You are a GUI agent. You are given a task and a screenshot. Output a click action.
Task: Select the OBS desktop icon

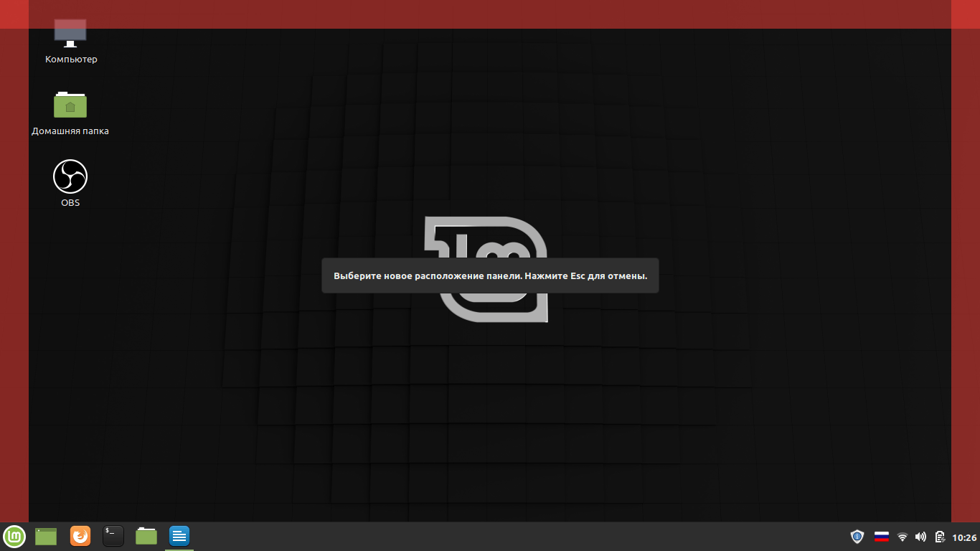click(70, 184)
